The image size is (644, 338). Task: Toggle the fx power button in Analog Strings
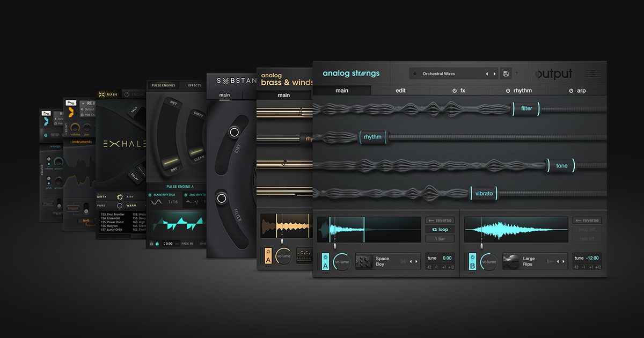(x=455, y=91)
